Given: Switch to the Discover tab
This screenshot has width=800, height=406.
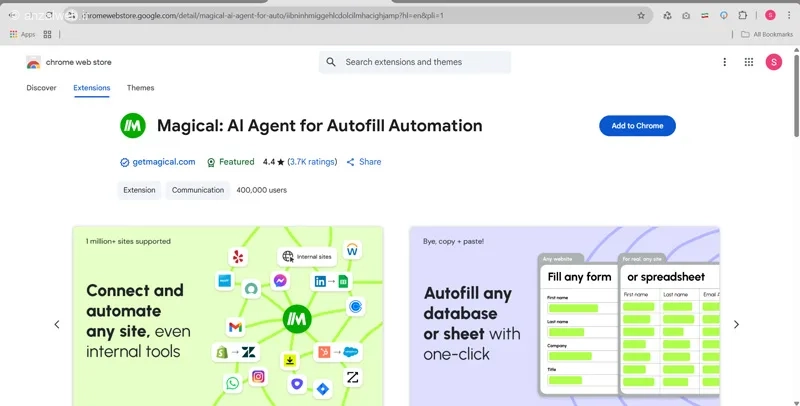Looking at the screenshot, I should [x=41, y=88].
